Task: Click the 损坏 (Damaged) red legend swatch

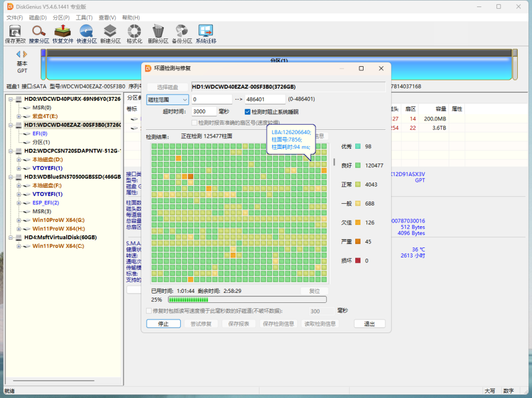Action: (x=358, y=260)
